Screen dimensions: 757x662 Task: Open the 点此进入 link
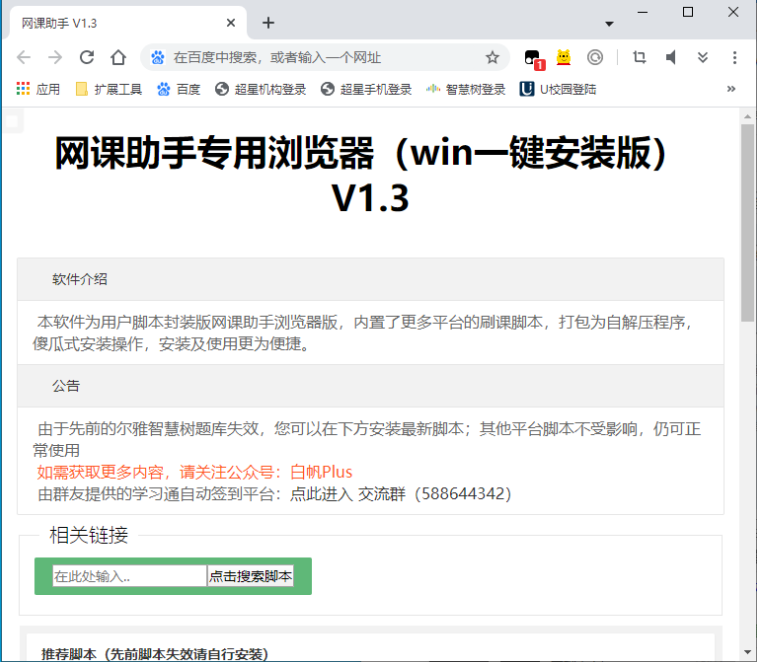321,494
